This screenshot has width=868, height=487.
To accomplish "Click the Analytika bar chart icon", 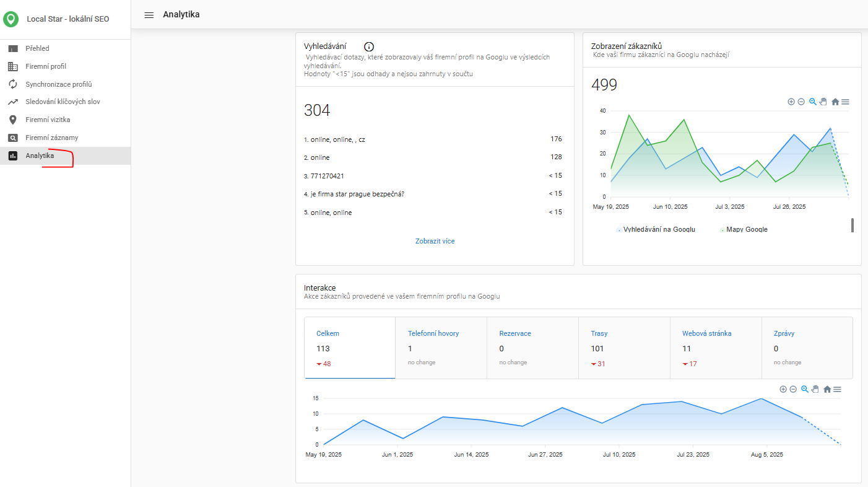I will (13, 156).
